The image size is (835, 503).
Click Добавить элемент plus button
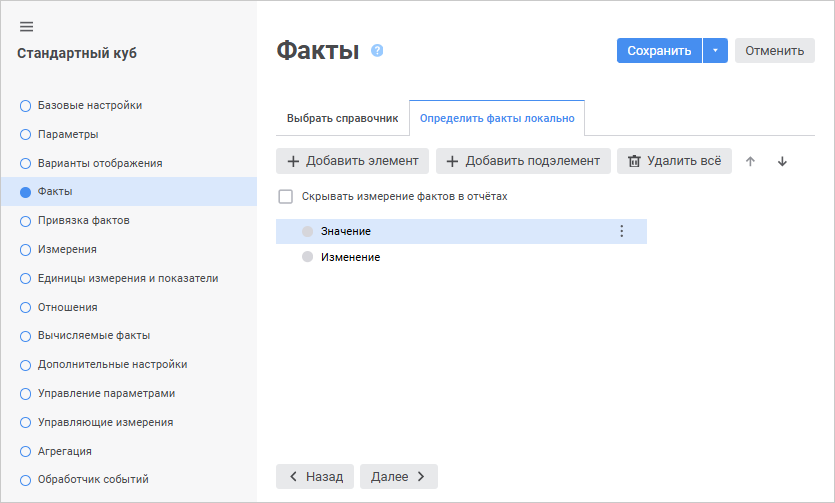pos(353,161)
